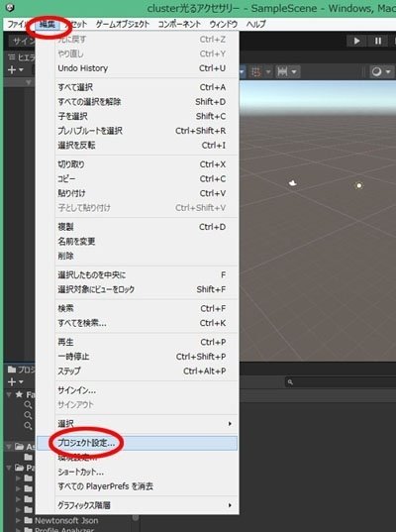Select the Assets folder icon in Project tree
Viewport: 396px width, 532px height.
(20, 447)
